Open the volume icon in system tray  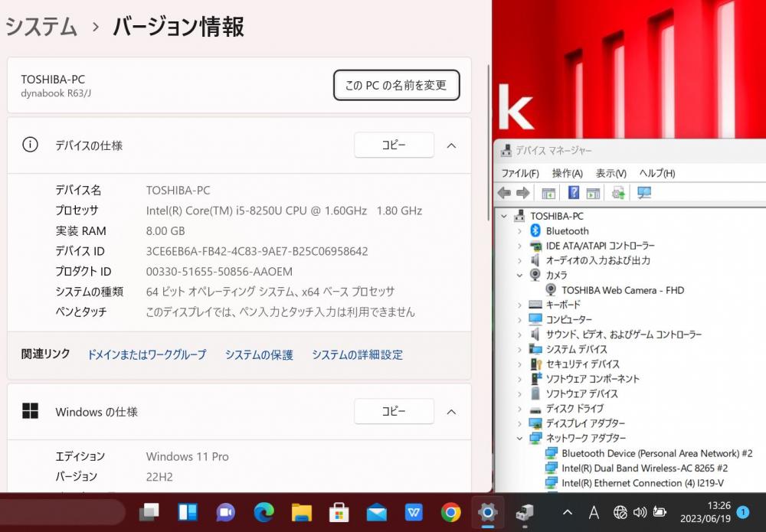[x=640, y=512]
